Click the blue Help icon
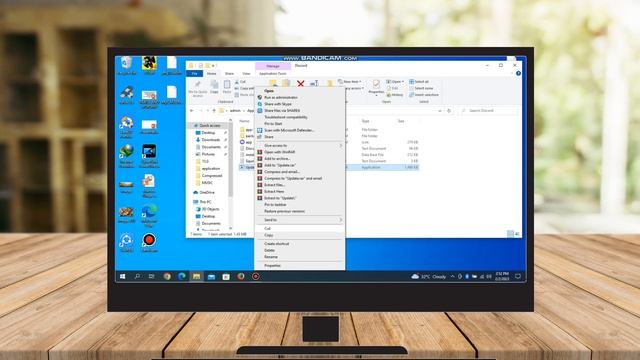 (518, 73)
